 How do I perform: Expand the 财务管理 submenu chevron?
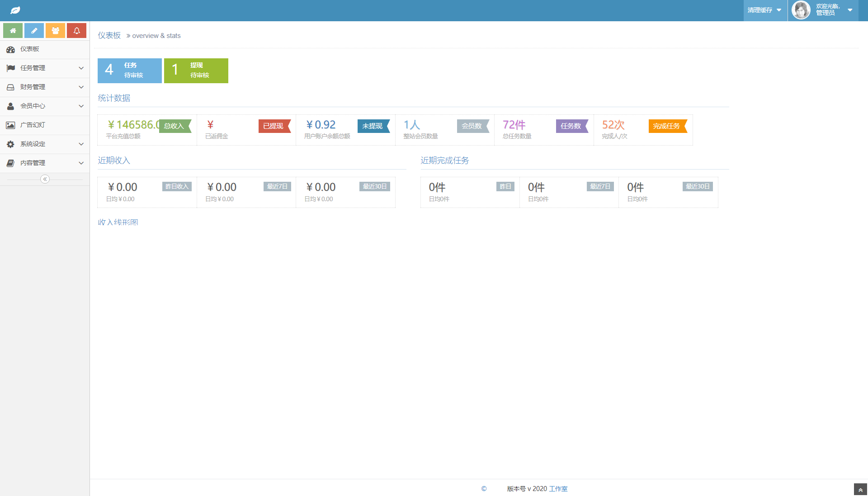(x=81, y=87)
